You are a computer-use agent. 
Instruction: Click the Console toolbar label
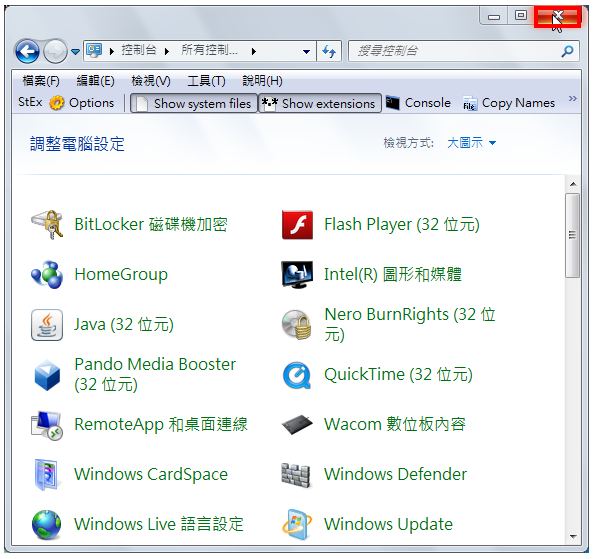(x=428, y=103)
